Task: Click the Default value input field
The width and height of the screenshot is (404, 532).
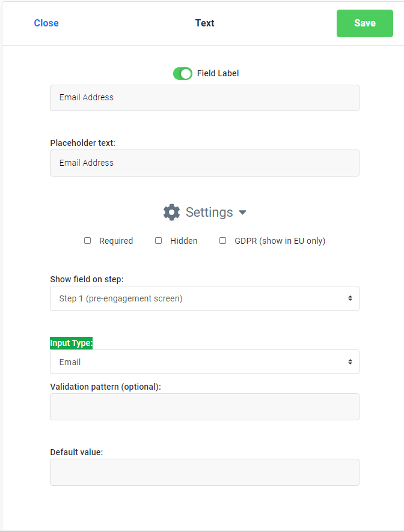Action: (204, 472)
